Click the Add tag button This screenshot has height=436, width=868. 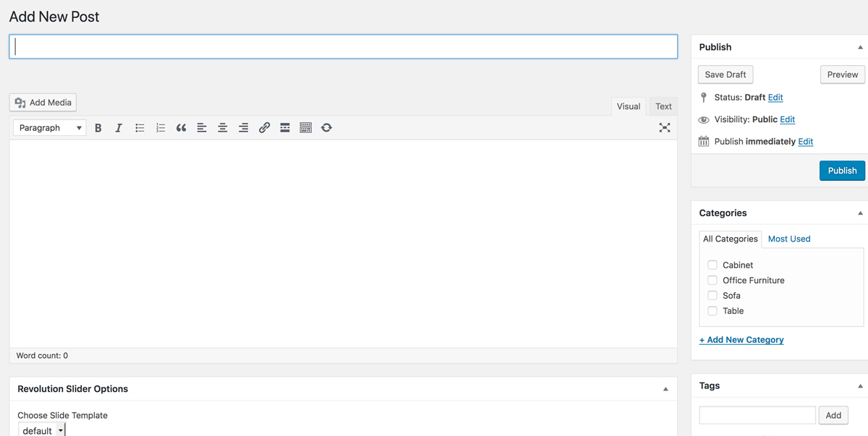pos(833,415)
